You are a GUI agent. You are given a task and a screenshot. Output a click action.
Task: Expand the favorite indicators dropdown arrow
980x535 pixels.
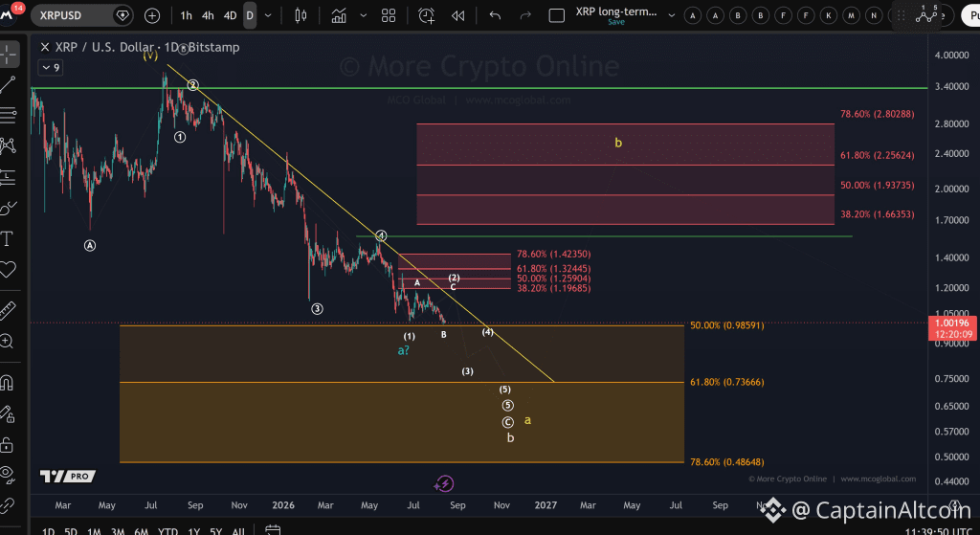pos(363,15)
